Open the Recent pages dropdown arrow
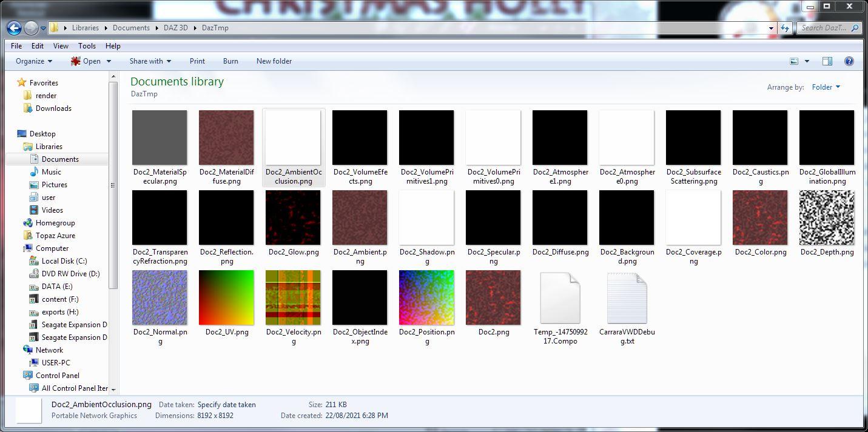 click(x=43, y=28)
